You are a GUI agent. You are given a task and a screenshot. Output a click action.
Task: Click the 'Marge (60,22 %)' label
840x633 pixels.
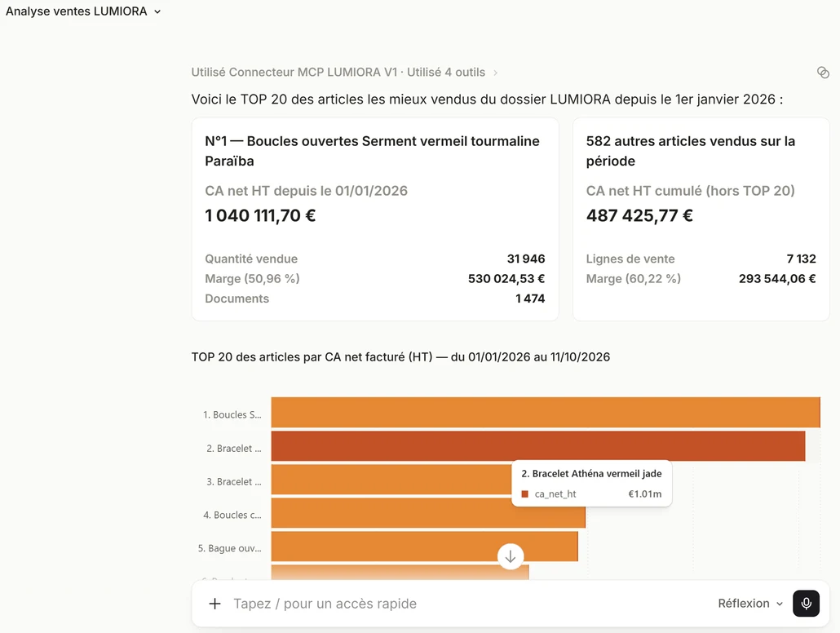tap(633, 279)
